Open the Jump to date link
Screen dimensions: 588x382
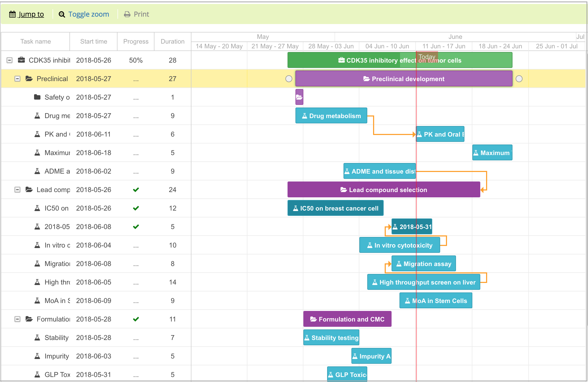pos(31,14)
